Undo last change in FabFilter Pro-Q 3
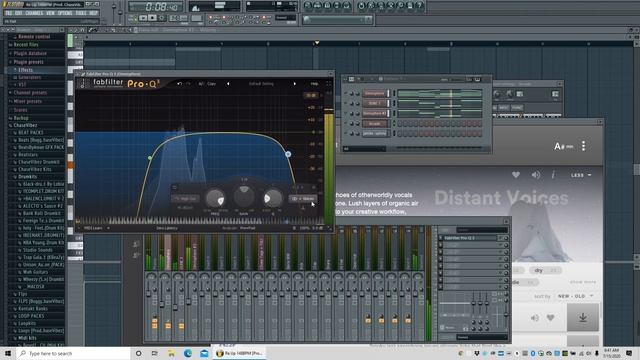This screenshot has width=640, height=360. pyautogui.click(x=180, y=84)
